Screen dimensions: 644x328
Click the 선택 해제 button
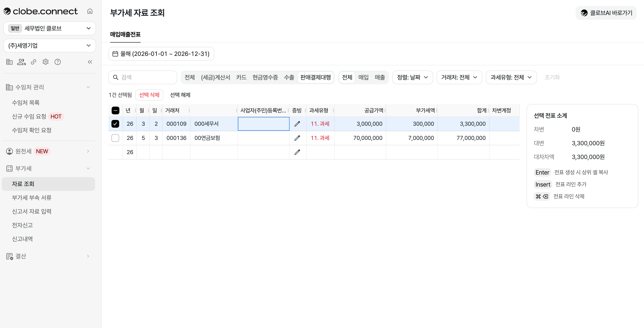click(180, 95)
